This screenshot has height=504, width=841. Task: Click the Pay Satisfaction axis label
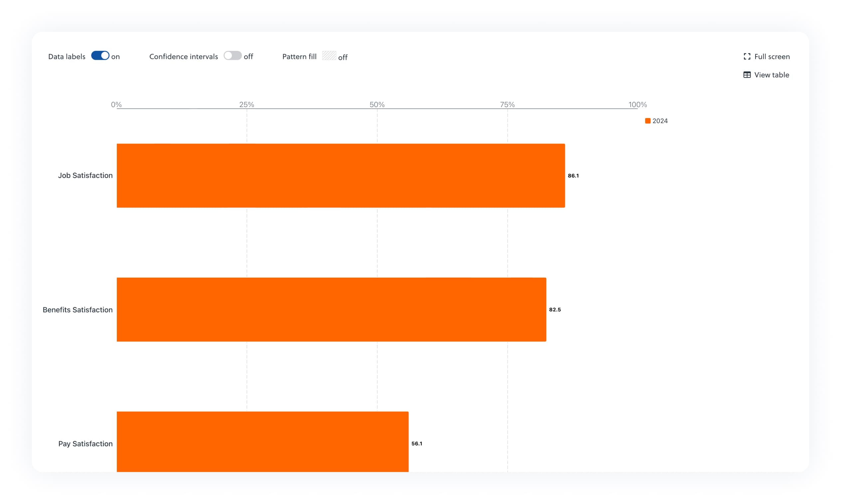[85, 443]
